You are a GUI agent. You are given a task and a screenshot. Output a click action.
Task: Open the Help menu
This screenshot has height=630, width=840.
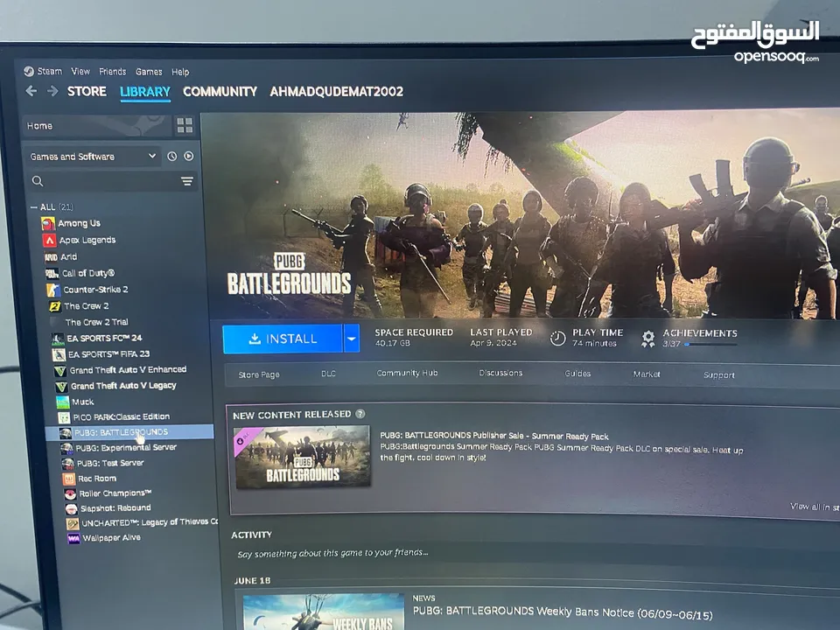(180, 72)
